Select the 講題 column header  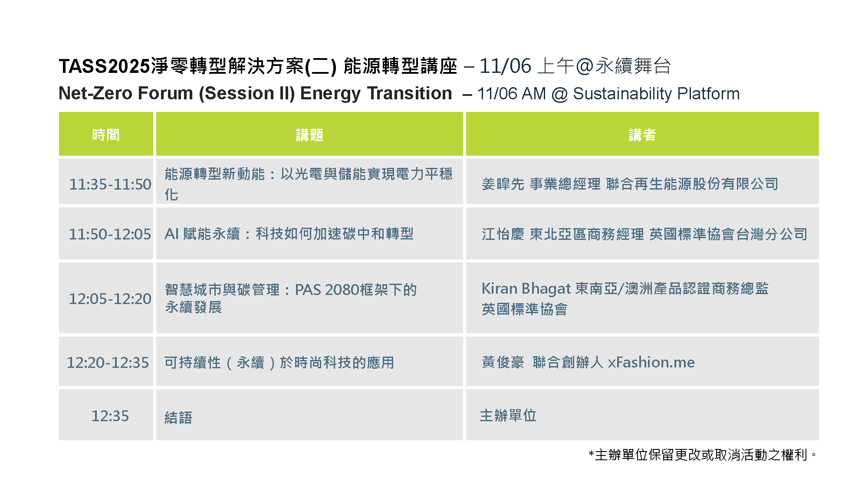(309, 134)
